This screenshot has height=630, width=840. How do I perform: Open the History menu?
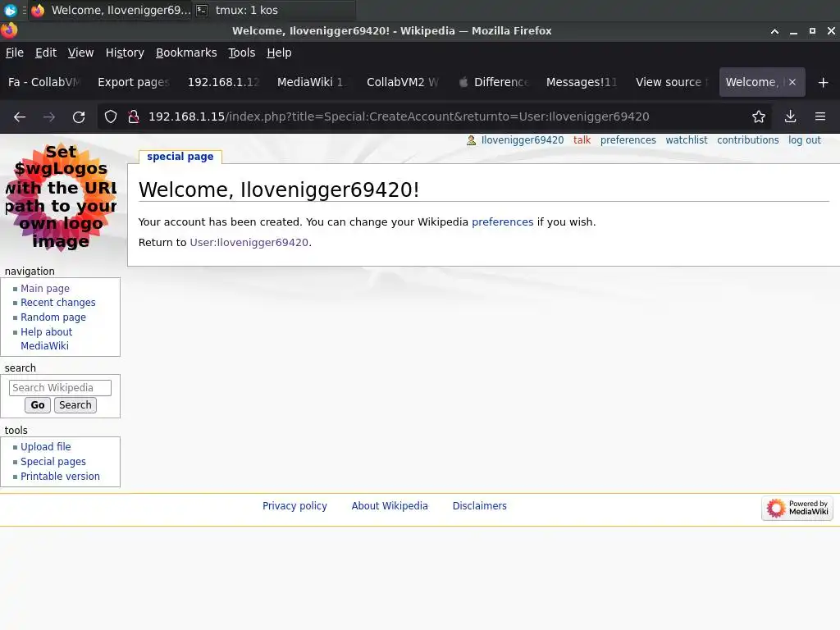(125, 52)
